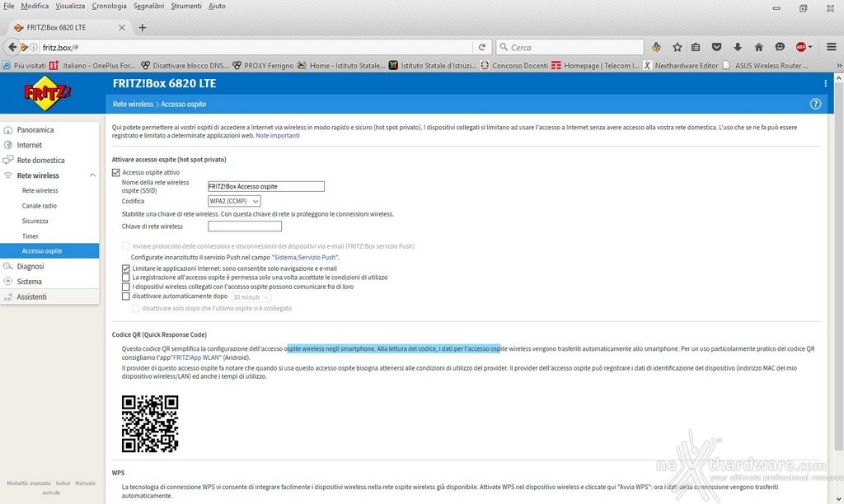Open the Modifica menu
The width and height of the screenshot is (844, 504).
tap(35, 6)
